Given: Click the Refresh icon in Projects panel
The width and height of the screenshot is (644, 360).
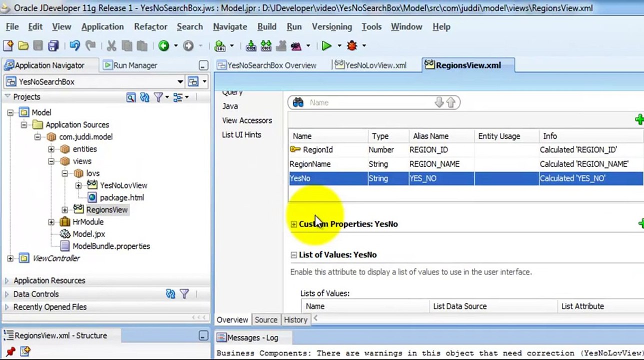Looking at the screenshot, I should tap(145, 97).
